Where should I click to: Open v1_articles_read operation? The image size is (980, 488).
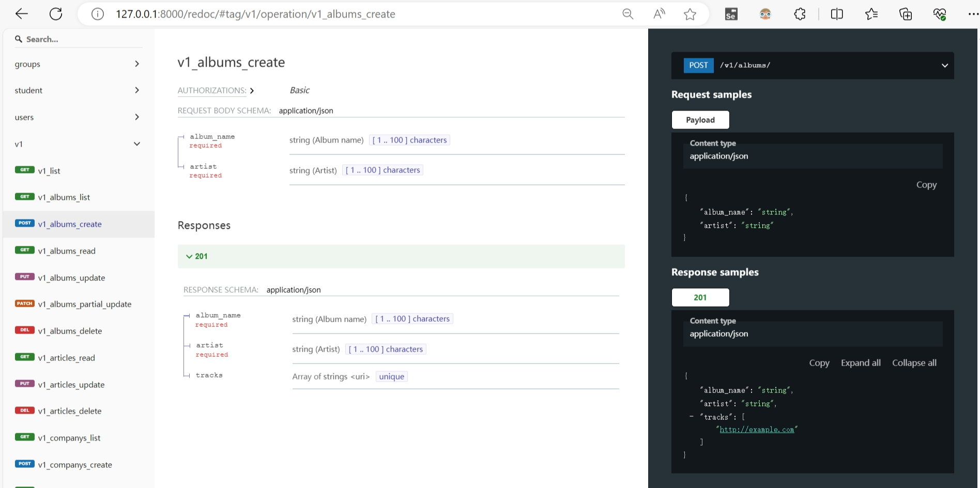coord(78,358)
